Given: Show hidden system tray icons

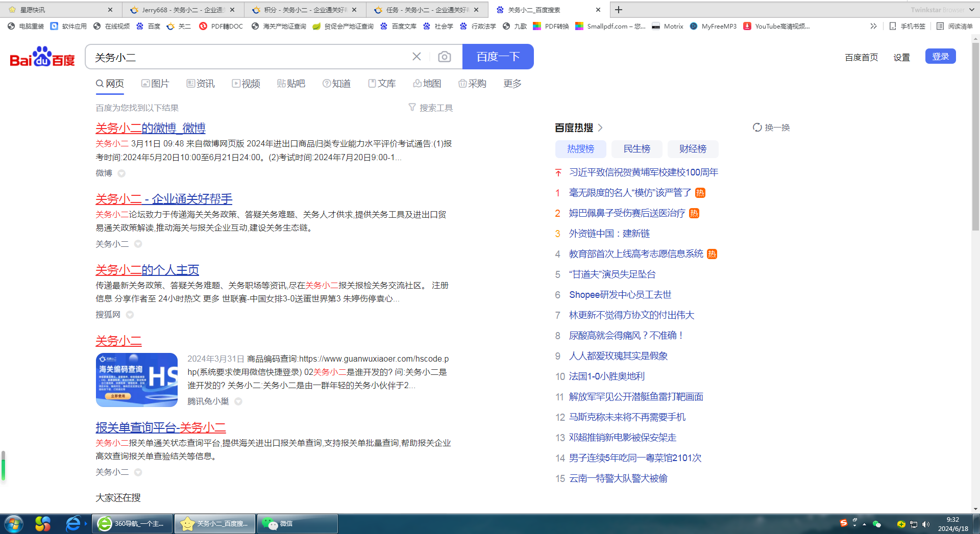Looking at the screenshot, I should pyautogui.click(x=864, y=524).
